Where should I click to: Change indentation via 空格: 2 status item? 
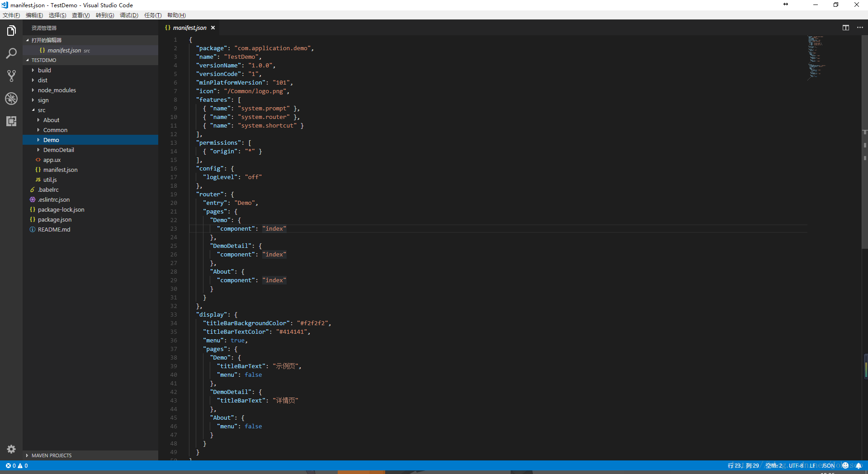tap(774, 465)
